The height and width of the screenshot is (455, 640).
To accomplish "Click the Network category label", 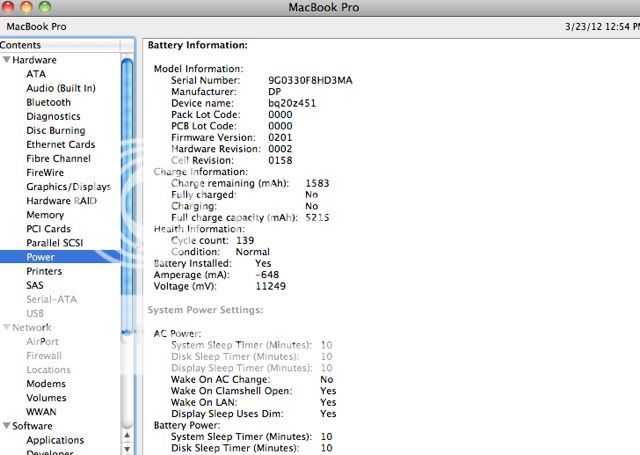I will (31, 327).
